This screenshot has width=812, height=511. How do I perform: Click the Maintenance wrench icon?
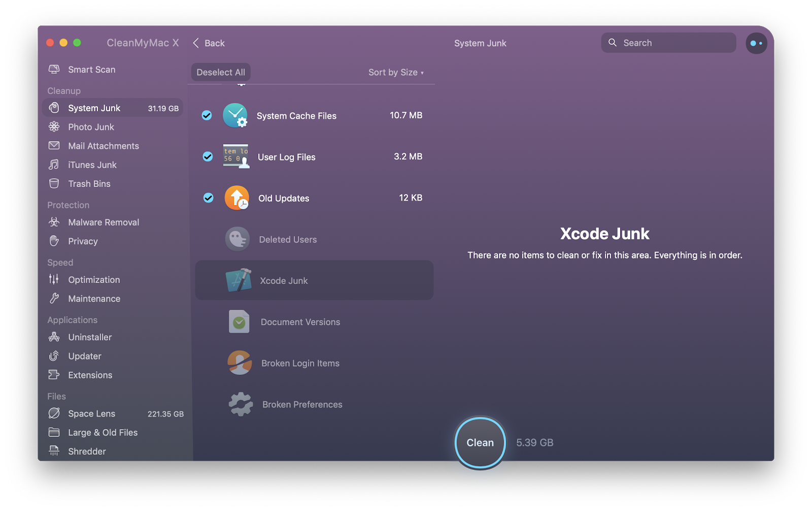54,298
